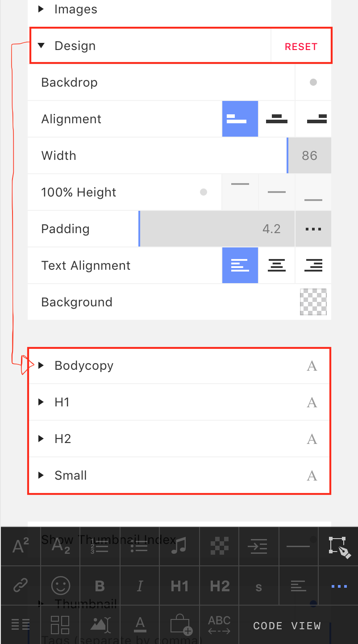Open the link insert tool
Screen dimensions: 358x644
point(21,585)
